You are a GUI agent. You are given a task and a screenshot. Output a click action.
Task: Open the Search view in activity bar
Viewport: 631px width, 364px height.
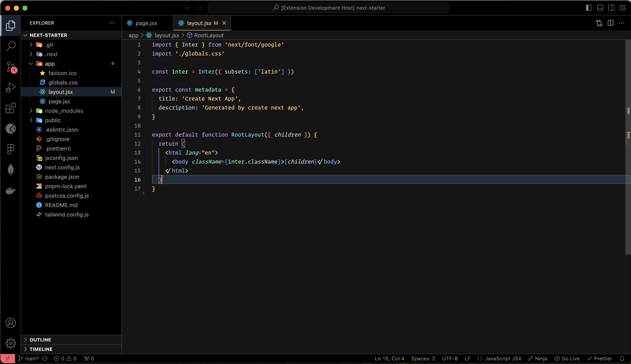[11, 46]
